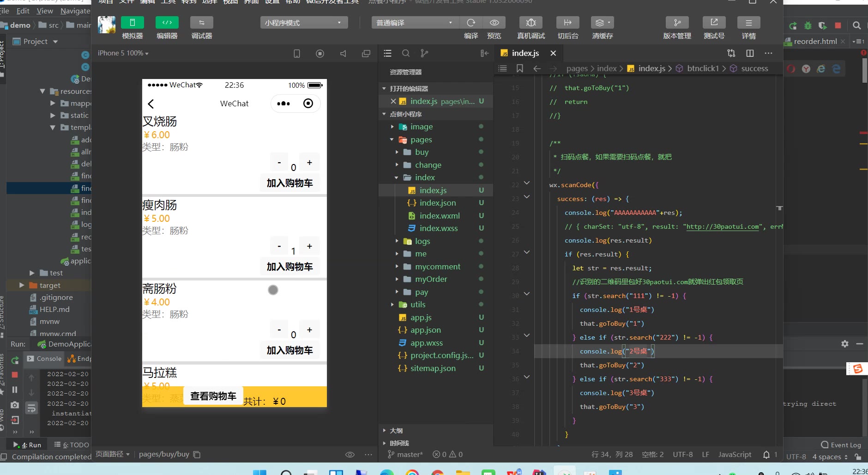Open the Details (详情) panel

click(x=748, y=23)
